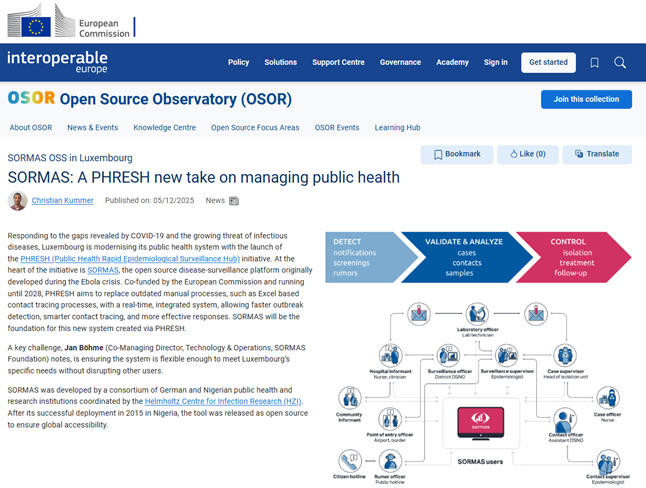Screen dimensions: 646x488
Task: Click the envelope icon left of Laboratory officer
Action: click(x=419, y=314)
